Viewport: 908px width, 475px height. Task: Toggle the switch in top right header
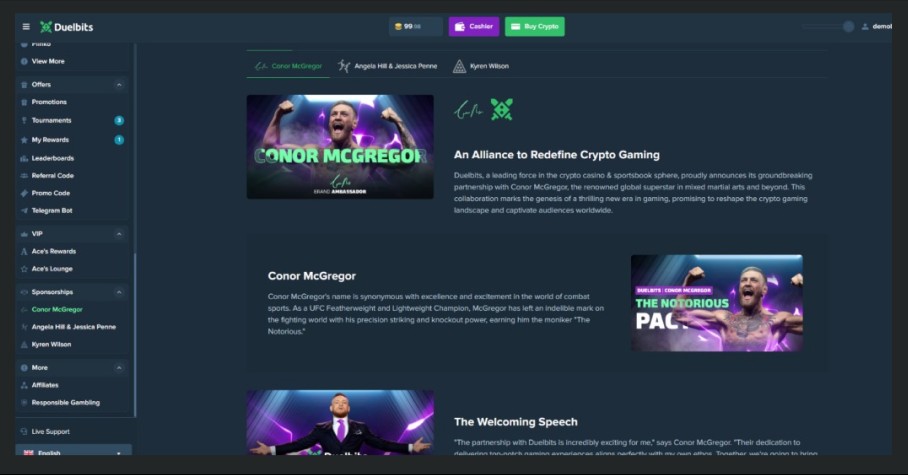pyautogui.click(x=829, y=27)
